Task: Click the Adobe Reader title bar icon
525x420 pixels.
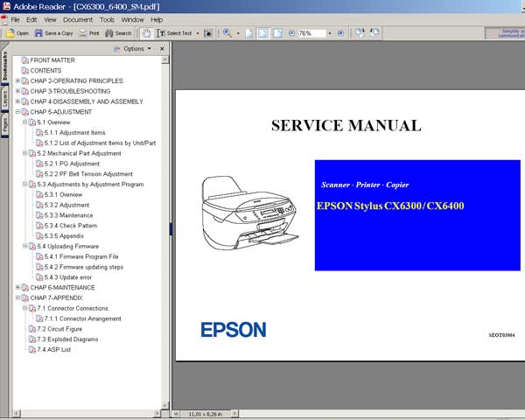Action: (x=6, y=6)
